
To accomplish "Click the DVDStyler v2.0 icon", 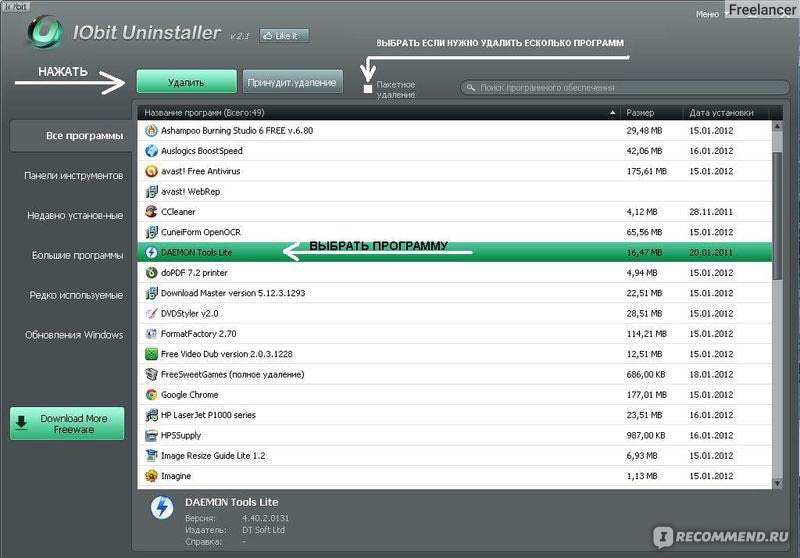I will (152, 314).
